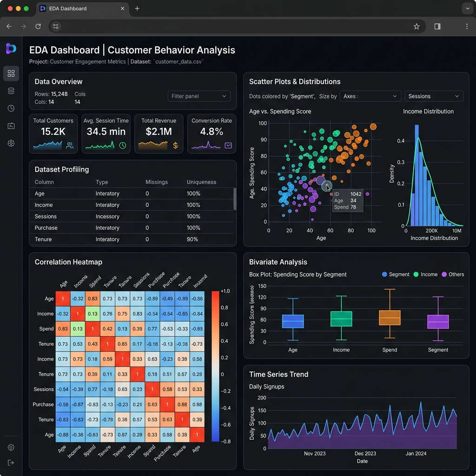Click the Total Revenue $2.1M card
The height and width of the screenshot is (476, 476).
click(x=159, y=133)
